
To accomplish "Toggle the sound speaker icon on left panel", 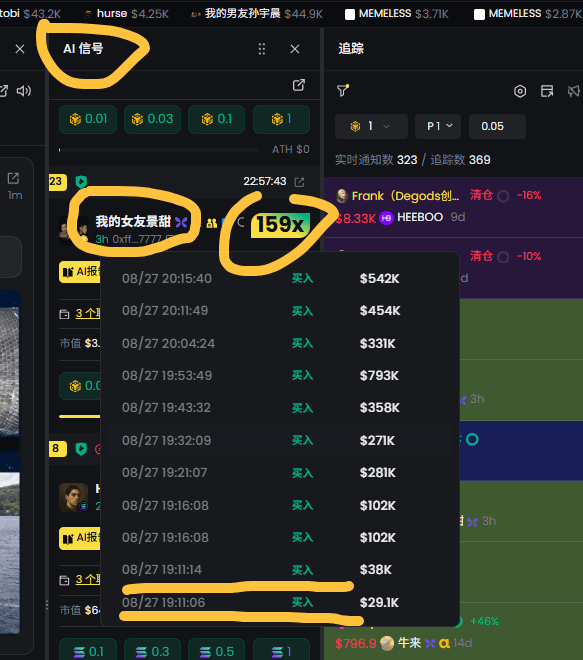I will coord(24,91).
